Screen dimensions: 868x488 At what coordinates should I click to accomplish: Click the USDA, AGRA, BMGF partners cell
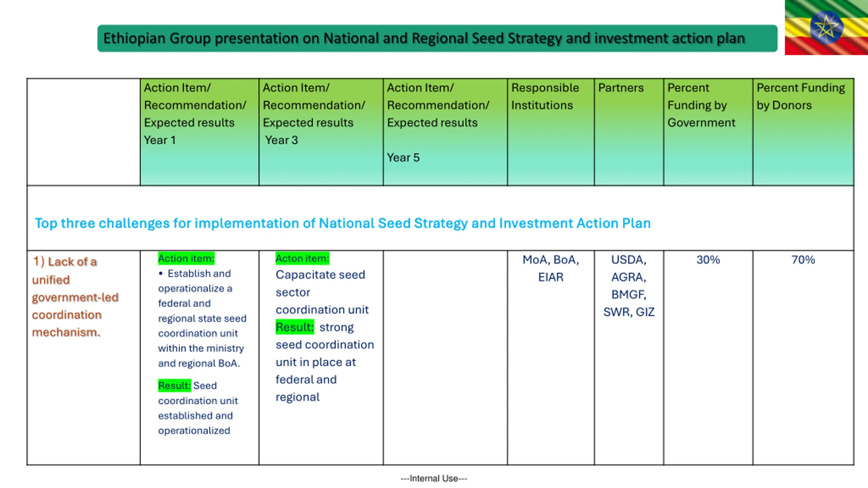[629, 286]
